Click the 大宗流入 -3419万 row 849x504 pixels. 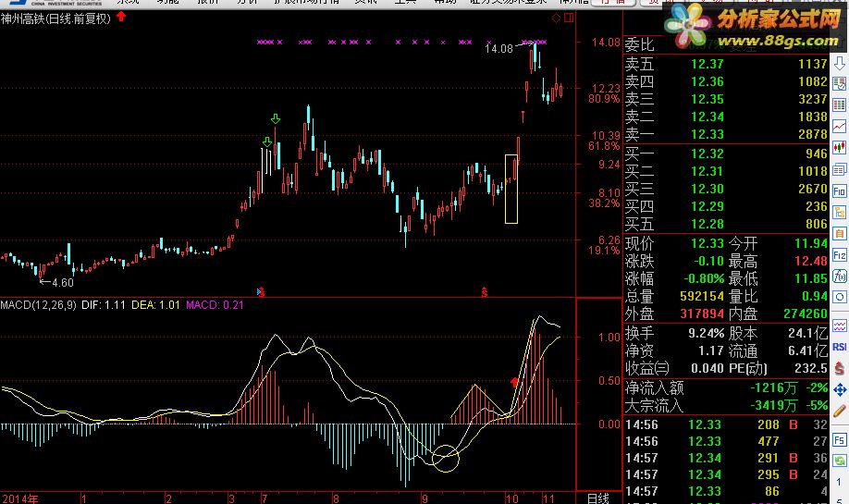(726, 405)
